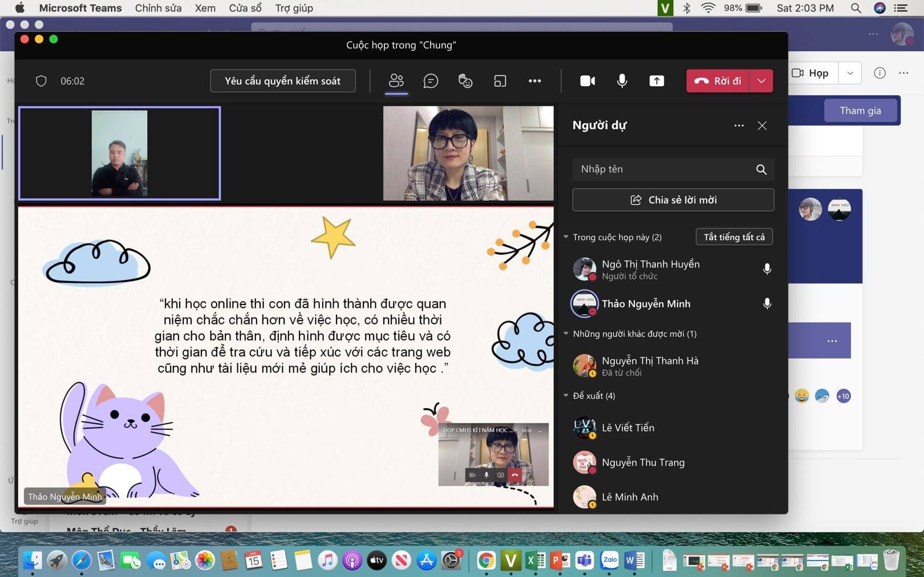Close the Người dự panel

762,125
